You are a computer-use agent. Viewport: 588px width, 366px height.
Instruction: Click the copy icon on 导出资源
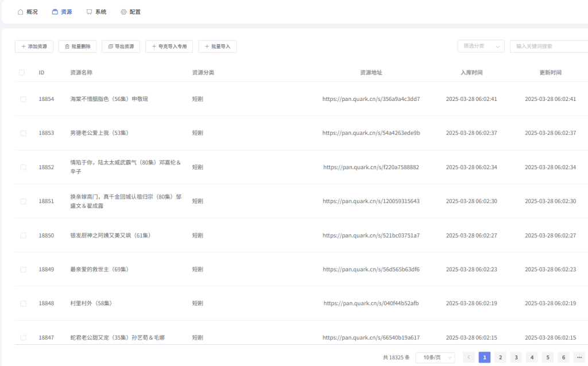coord(110,46)
